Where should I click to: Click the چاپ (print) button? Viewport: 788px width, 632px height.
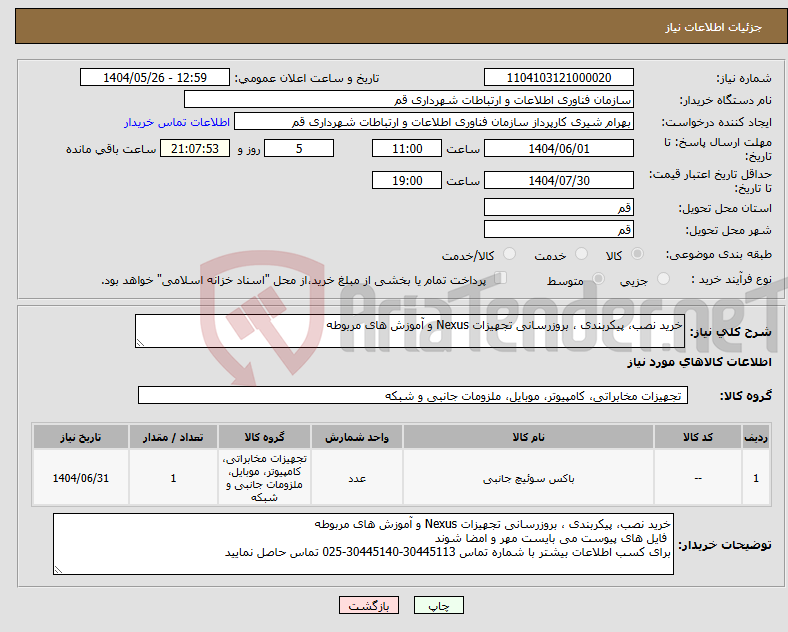[x=438, y=605]
